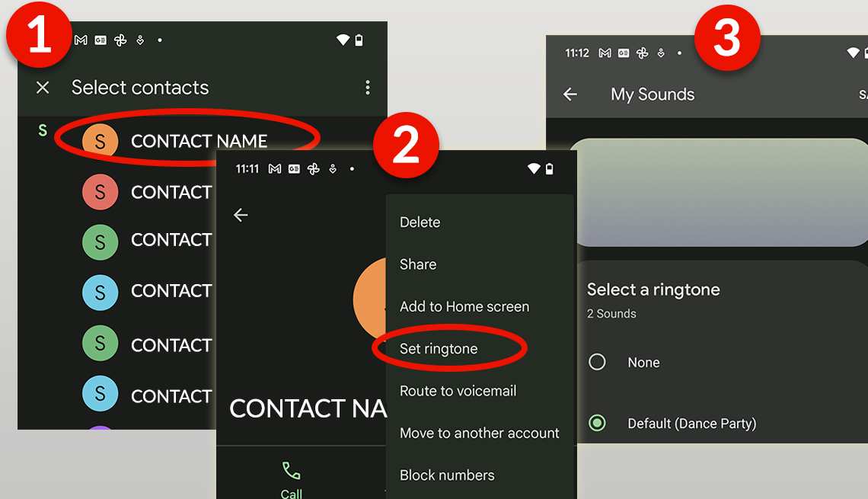868x499 pixels.
Task: Select the None ringtone radio button
Action: [597, 362]
